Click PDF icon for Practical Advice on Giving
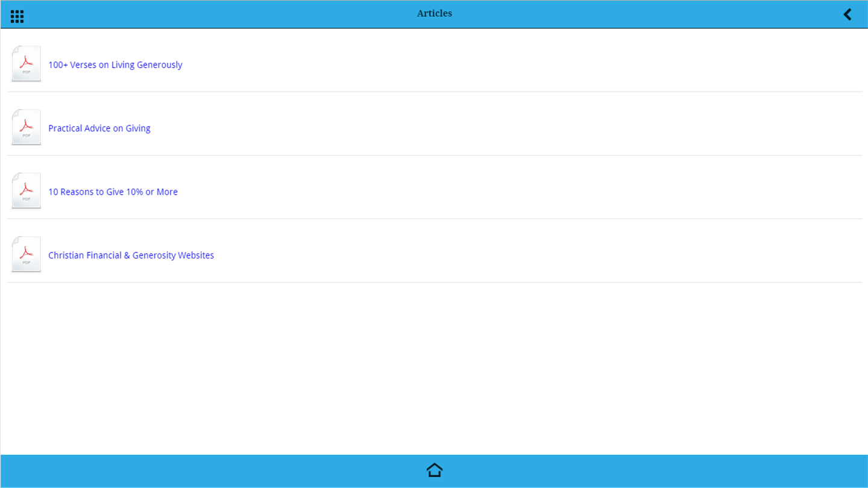 pyautogui.click(x=27, y=127)
